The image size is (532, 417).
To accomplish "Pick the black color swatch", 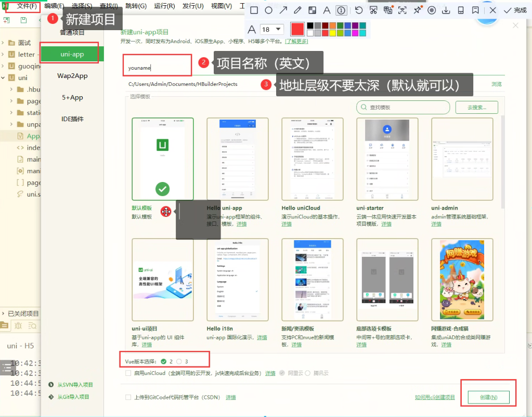I will pyautogui.click(x=310, y=25).
